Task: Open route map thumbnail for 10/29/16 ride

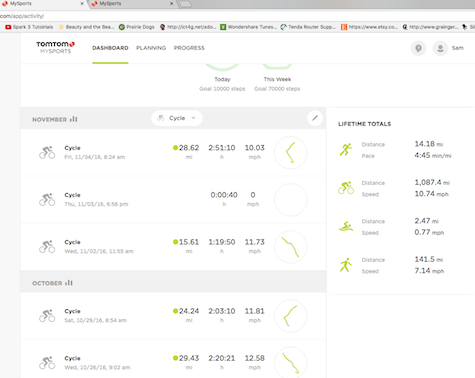Action: coord(291,316)
